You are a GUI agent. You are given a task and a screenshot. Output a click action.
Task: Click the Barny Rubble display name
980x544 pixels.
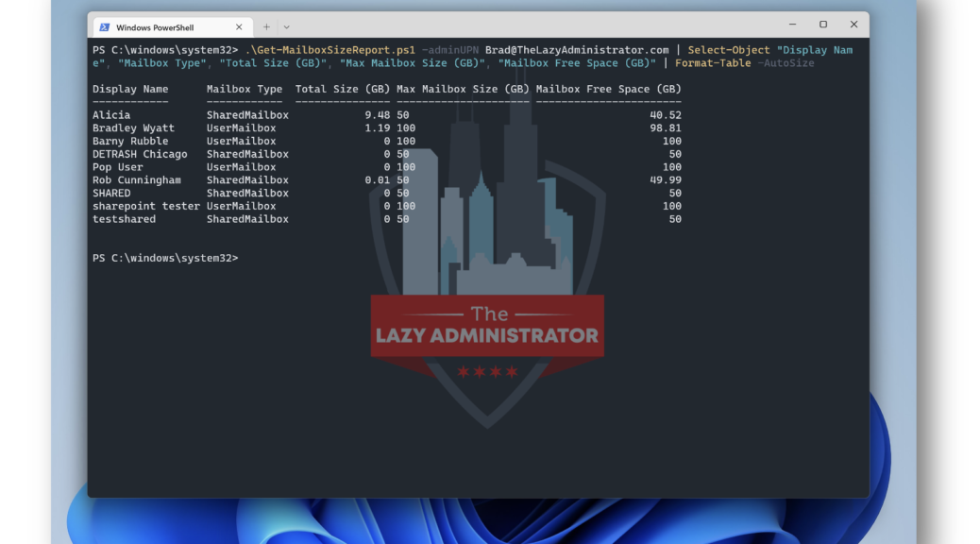pyautogui.click(x=130, y=142)
